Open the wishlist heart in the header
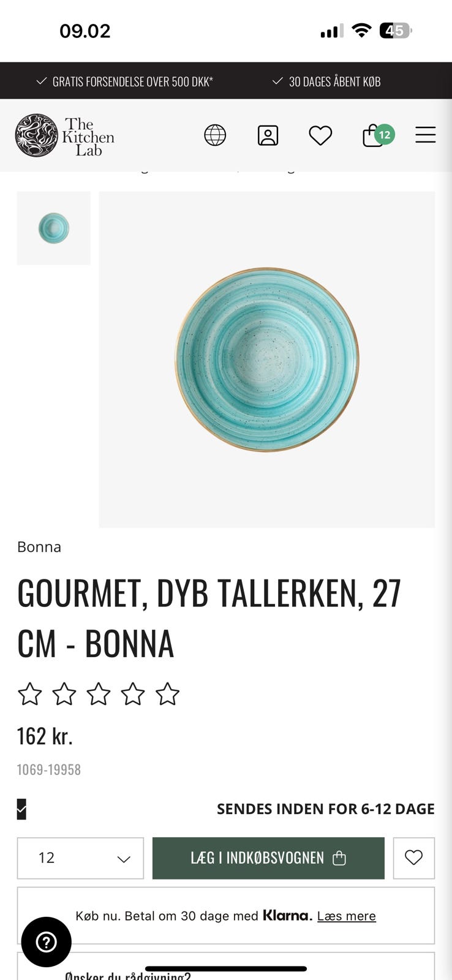452x980 pixels. click(x=320, y=135)
